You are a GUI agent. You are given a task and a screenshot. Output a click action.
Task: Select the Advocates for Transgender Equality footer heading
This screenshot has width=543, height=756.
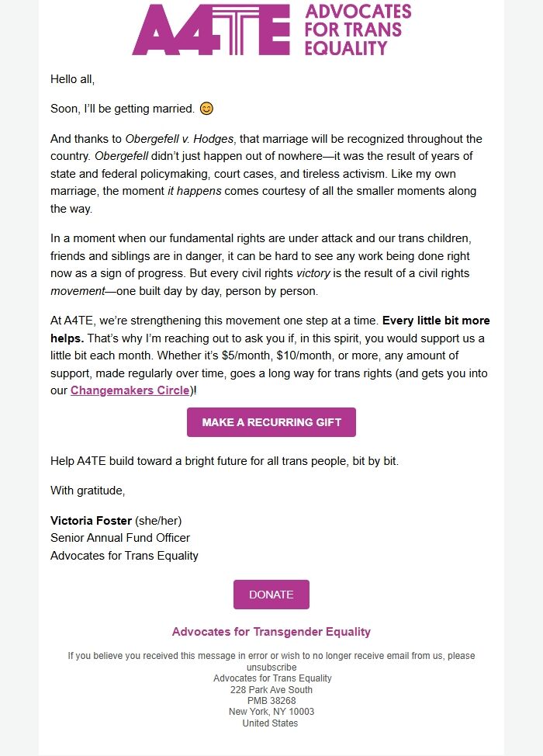point(271,632)
